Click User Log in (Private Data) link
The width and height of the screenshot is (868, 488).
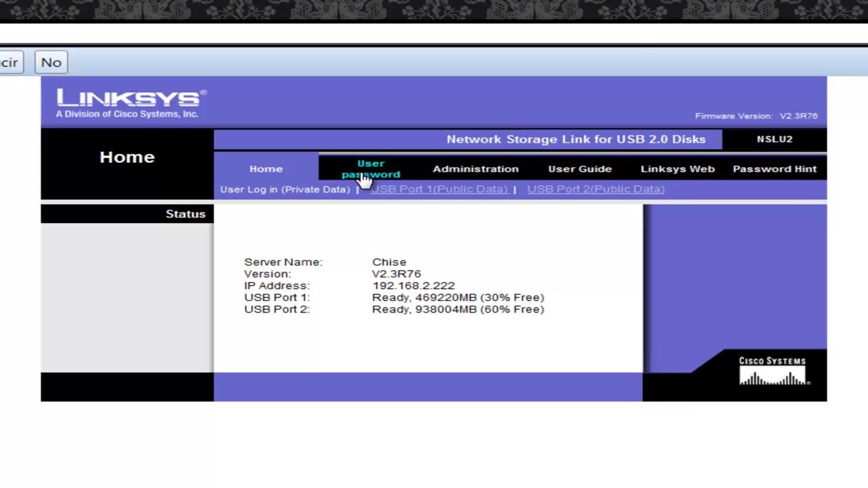tap(285, 189)
